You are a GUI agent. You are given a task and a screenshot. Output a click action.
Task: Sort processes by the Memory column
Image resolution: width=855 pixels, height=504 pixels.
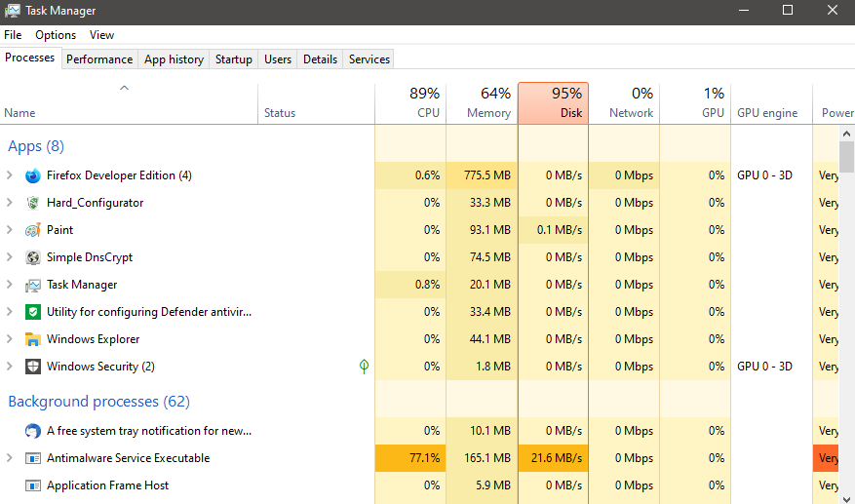(x=482, y=103)
